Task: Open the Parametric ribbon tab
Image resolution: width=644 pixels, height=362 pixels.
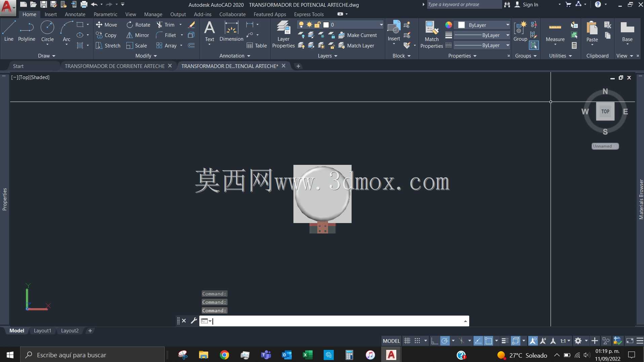Action: (x=106, y=14)
